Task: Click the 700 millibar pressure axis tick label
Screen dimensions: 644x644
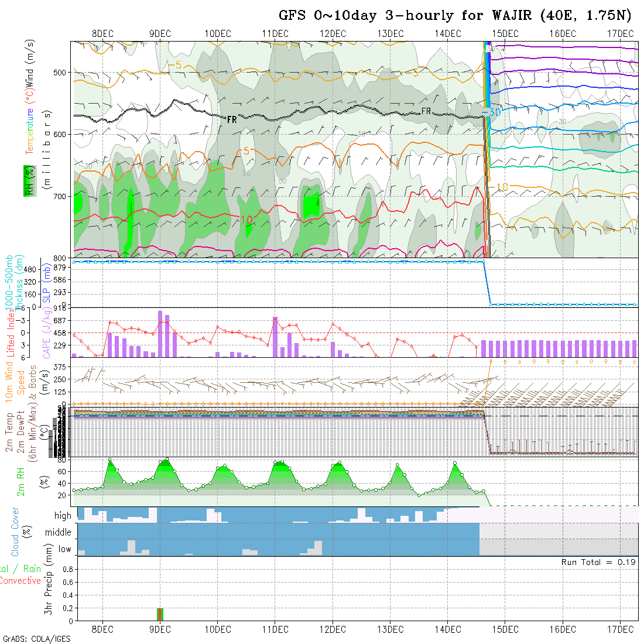Action: click(x=60, y=196)
